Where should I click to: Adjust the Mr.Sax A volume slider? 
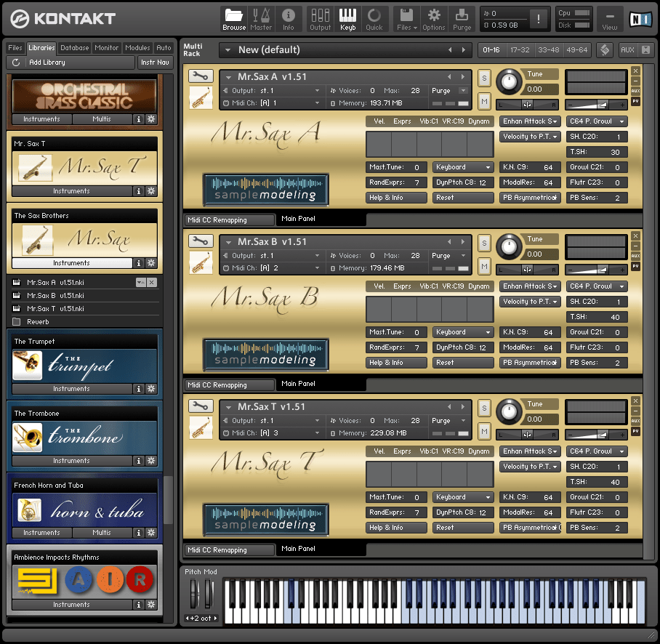pos(595,105)
